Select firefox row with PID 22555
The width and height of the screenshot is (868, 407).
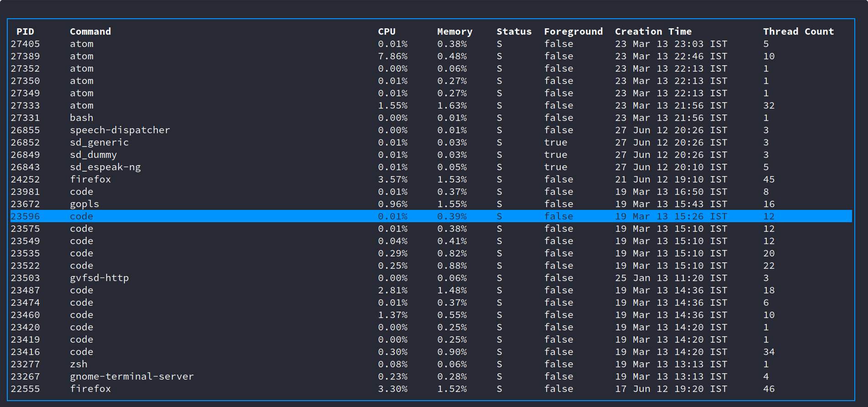point(431,389)
